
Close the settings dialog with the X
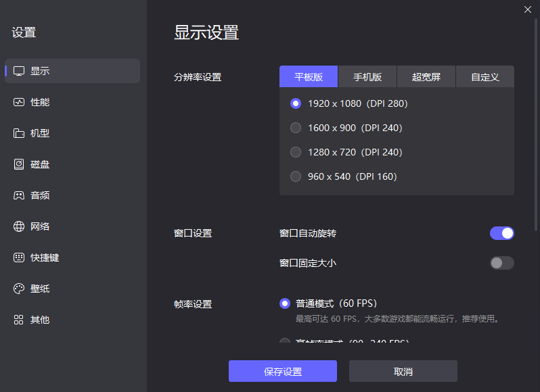pyautogui.click(x=528, y=9)
